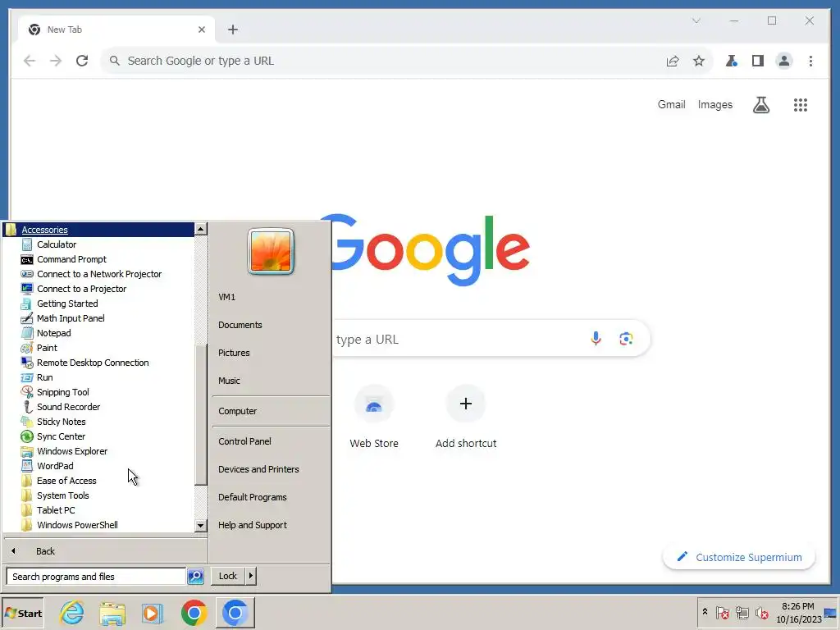This screenshot has width=840, height=630.
Task: Open the shutdown options arrow beside Lock
Action: [x=251, y=576]
